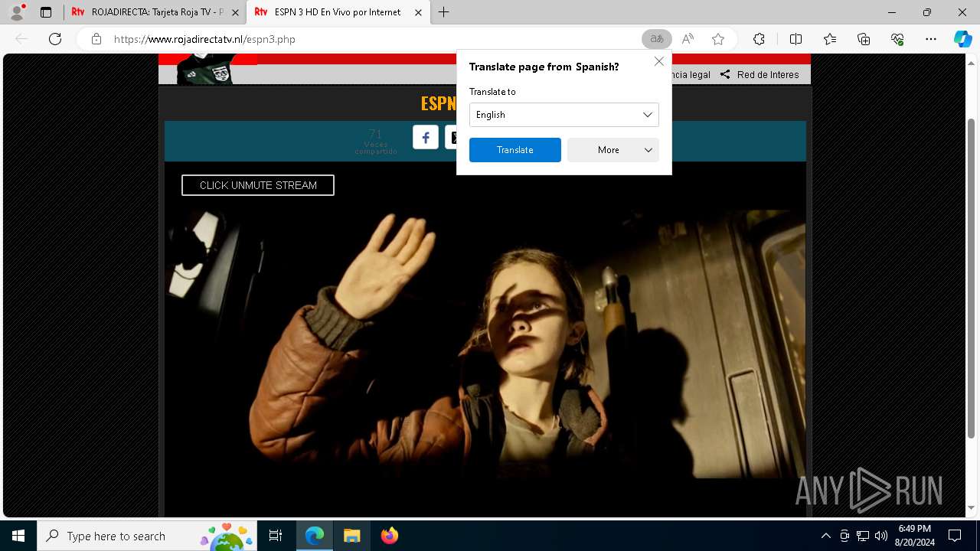Click the blue Translate button
980x551 pixels.
coord(515,150)
